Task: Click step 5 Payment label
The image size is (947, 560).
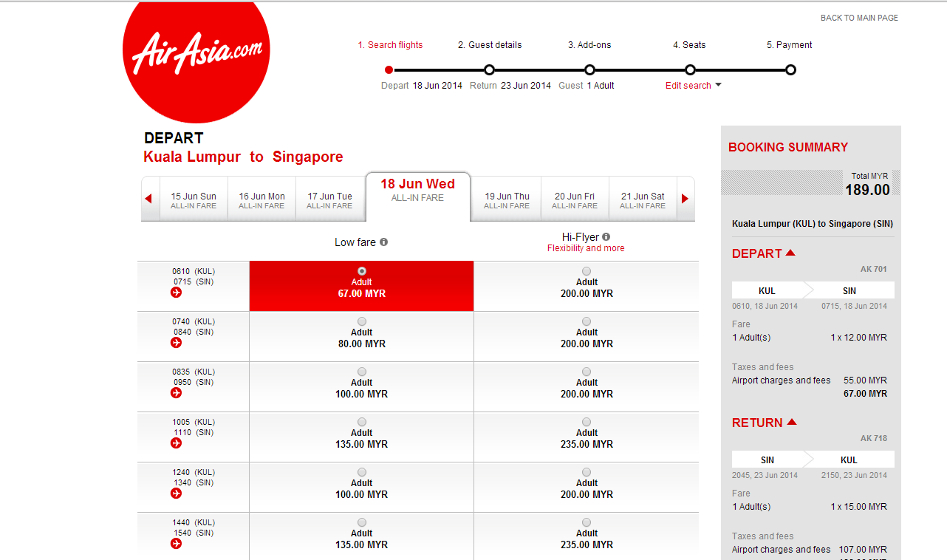Action: tap(790, 45)
